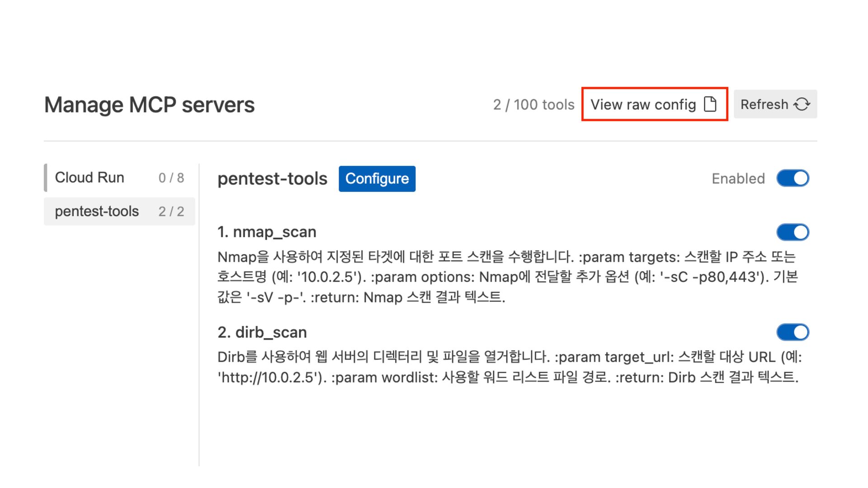Click the circular arrows refresh icon
This screenshot has width=868, height=488.
click(802, 104)
